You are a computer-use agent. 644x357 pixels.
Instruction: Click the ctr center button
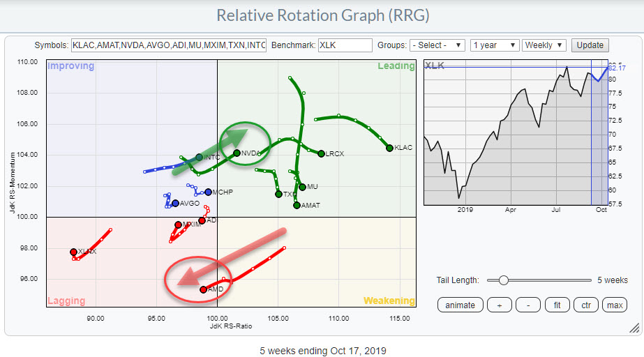(x=586, y=305)
